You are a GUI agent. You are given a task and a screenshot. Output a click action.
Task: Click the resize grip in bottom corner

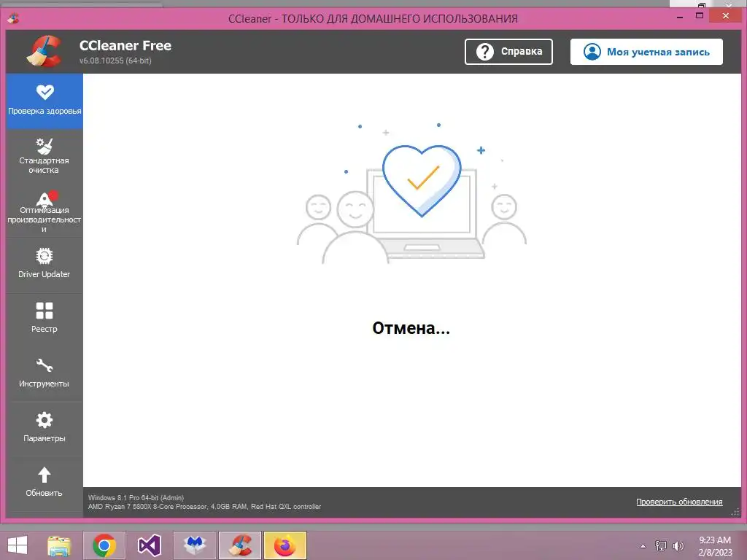click(736, 512)
